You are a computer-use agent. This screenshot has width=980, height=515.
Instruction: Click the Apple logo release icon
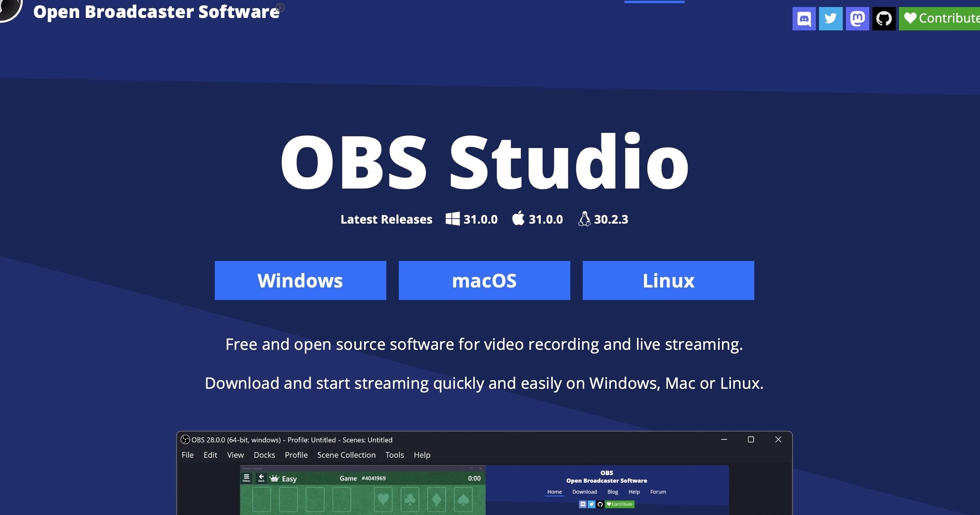pyautogui.click(x=518, y=219)
